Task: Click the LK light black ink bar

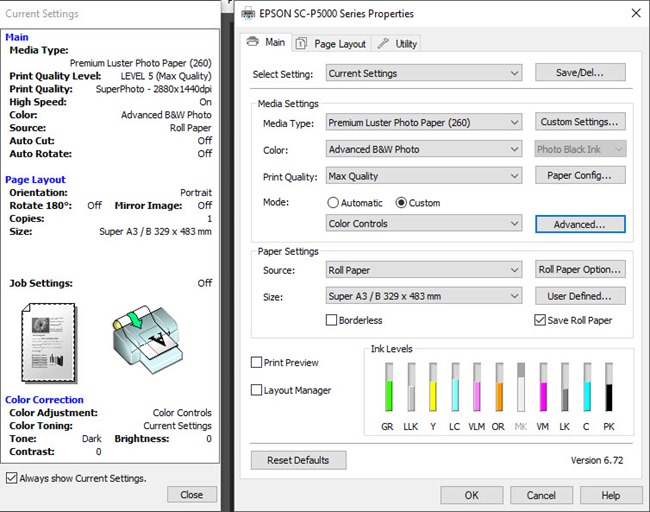Action: pyautogui.click(x=565, y=387)
